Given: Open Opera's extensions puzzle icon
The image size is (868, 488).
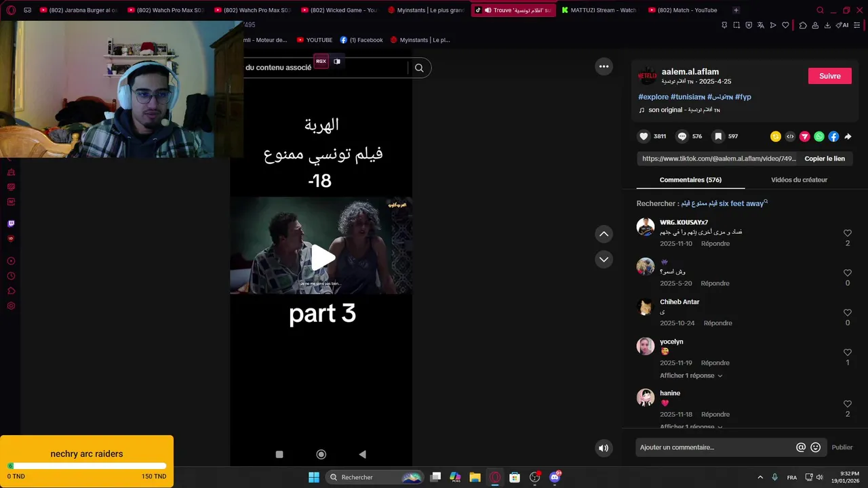Looking at the screenshot, I should point(803,25).
